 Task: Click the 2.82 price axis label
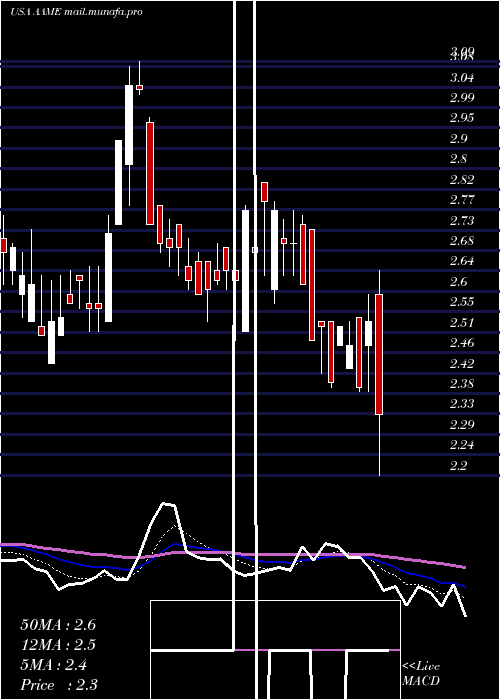coord(462,180)
